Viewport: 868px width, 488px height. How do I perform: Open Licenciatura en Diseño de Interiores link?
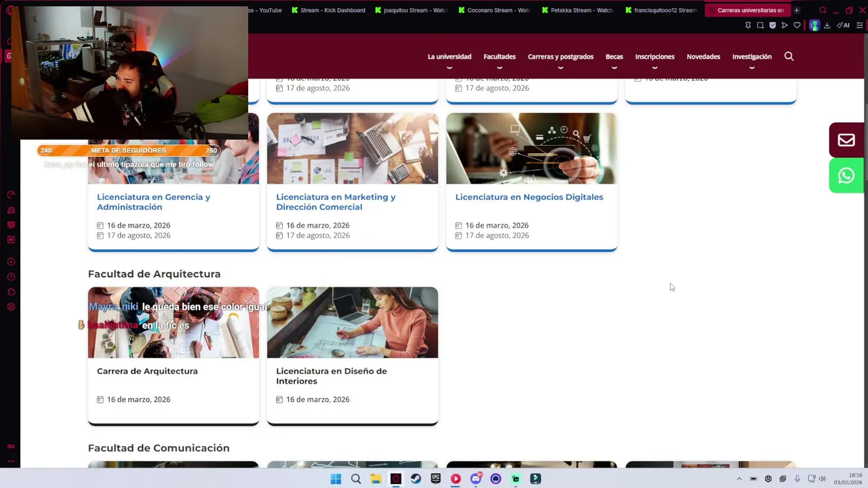pyautogui.click(x=332, y=376)
